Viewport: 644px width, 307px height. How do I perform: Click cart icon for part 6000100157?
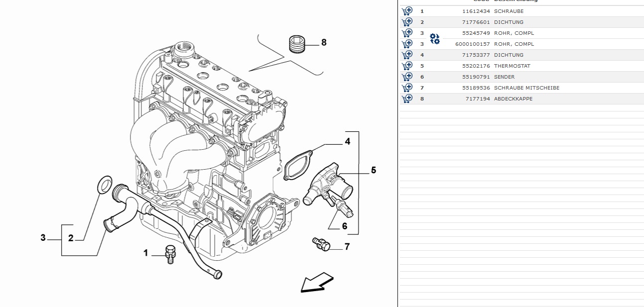pos(407,44)
